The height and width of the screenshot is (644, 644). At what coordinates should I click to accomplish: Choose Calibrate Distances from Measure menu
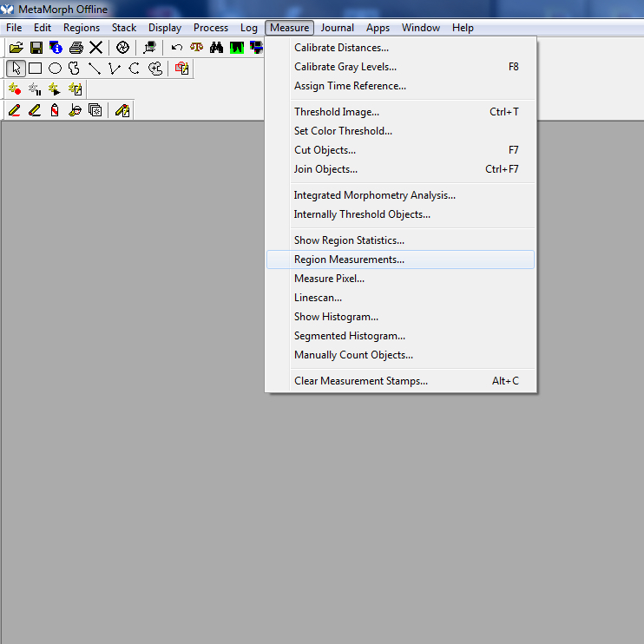pos(400,48)
